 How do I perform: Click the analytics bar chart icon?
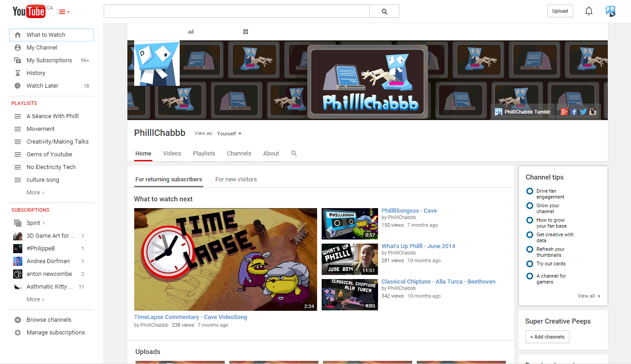(191, 31)
